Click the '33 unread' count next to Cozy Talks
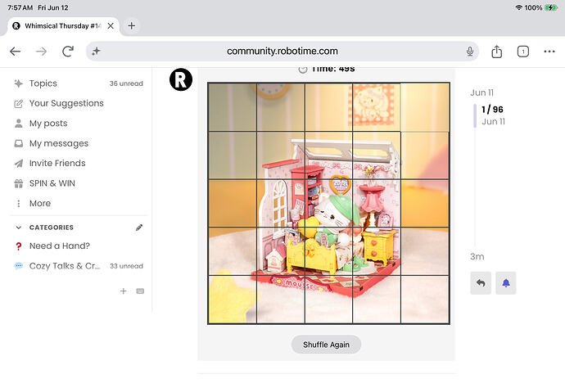Image resolution: width=565 pixels, height=392 pixels. pos(126,266)
